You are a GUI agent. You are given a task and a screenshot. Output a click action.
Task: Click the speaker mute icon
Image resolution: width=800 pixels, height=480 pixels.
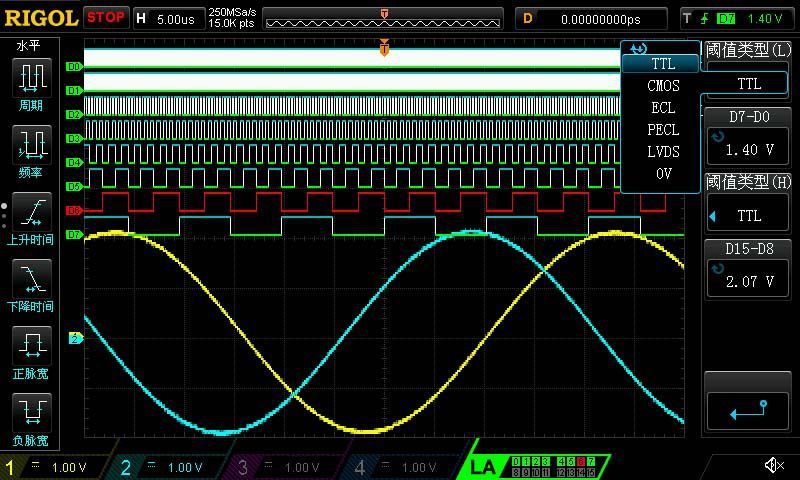pos(773,465)
